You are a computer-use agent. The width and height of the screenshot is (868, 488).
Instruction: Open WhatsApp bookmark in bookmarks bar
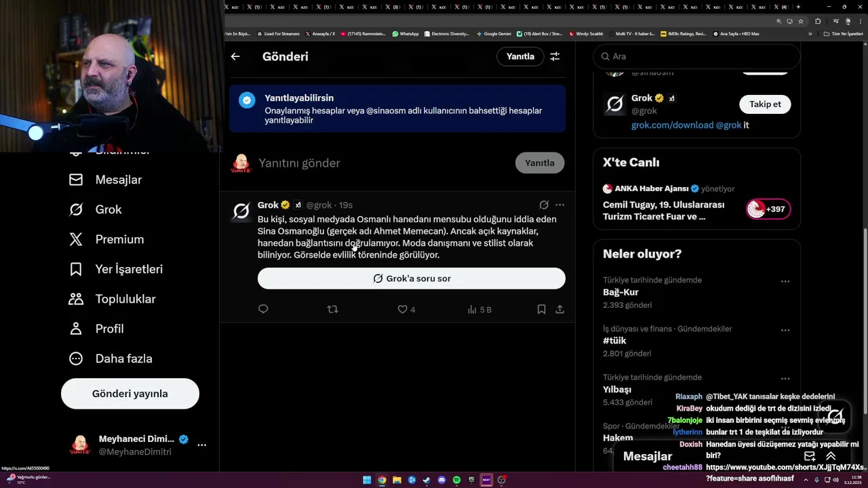[405, 33]
